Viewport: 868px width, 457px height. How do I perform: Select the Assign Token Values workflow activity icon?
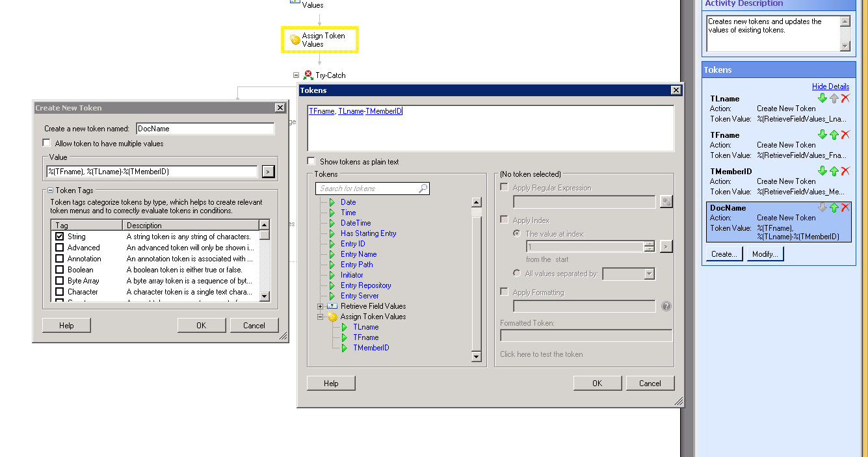(x=295, y=40)
